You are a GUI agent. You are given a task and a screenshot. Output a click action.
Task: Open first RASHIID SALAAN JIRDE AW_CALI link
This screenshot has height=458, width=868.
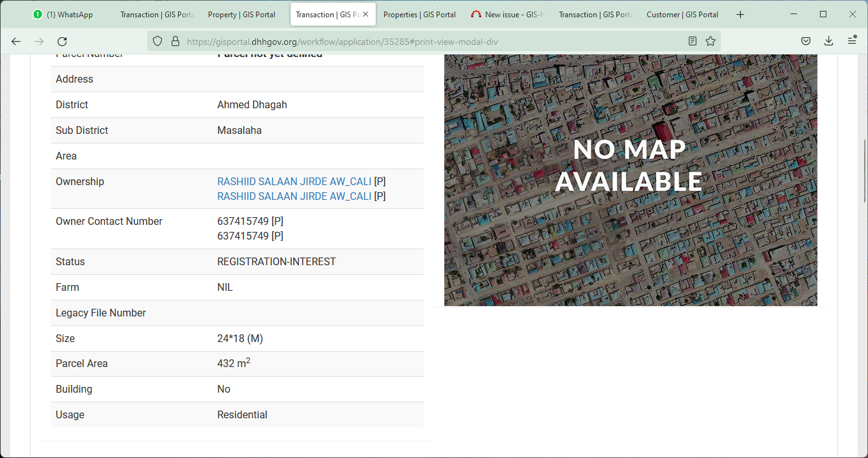pos(294,181)
